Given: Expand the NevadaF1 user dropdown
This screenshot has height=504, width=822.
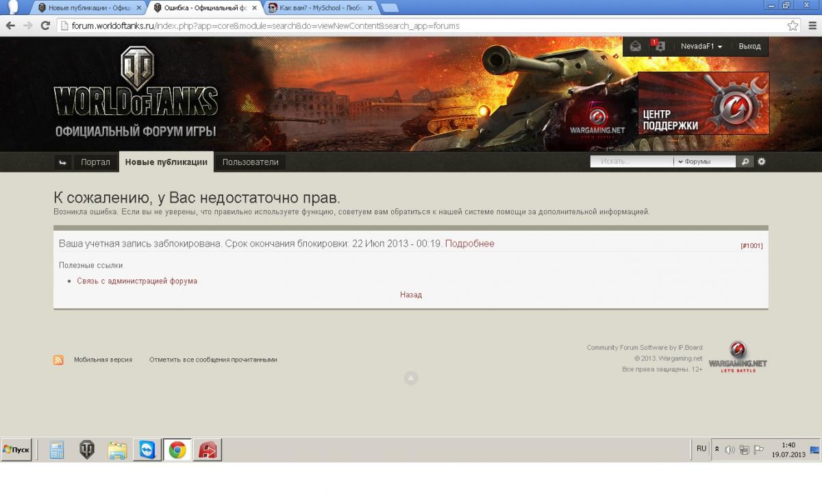Looking at the screenshot, I should (701, 47).
